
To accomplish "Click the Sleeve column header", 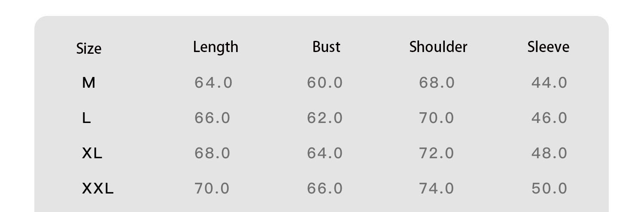I will pyautogui.click(x=548, y=47).
